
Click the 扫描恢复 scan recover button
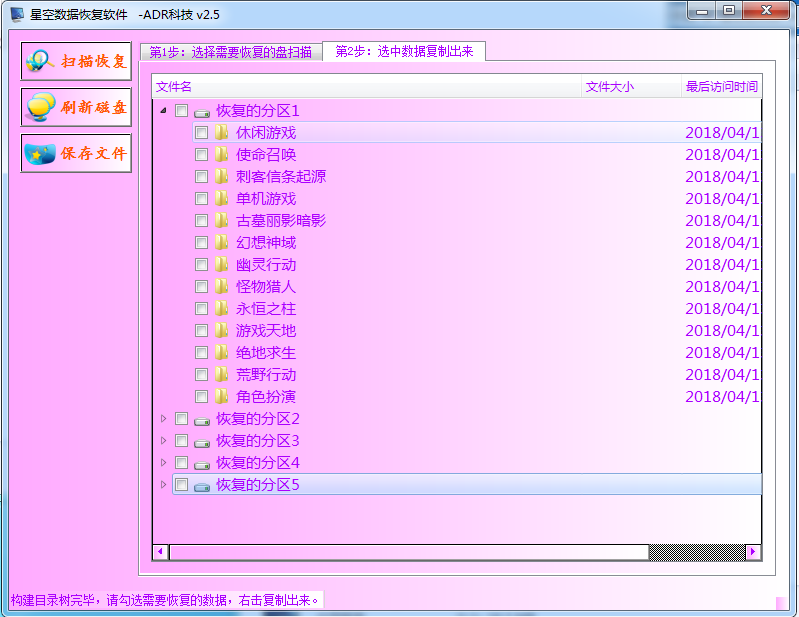76,61
